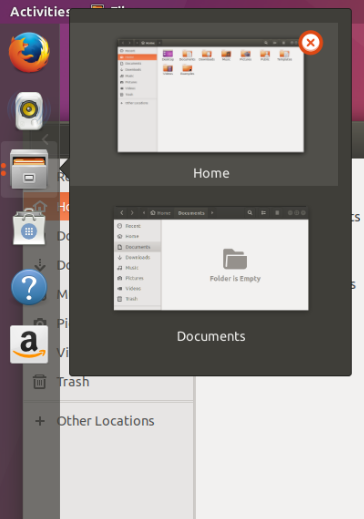Open Activities overview

(x=40, y=12)
